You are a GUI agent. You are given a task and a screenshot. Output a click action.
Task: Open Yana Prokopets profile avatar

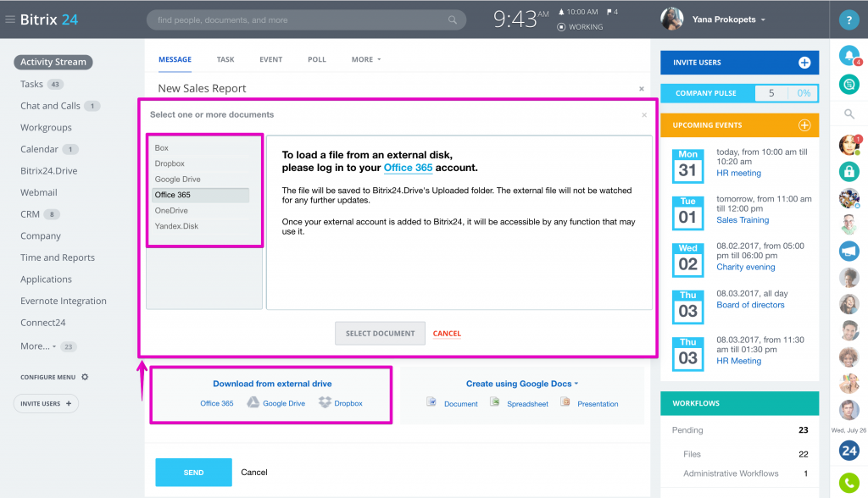point(671,19)
